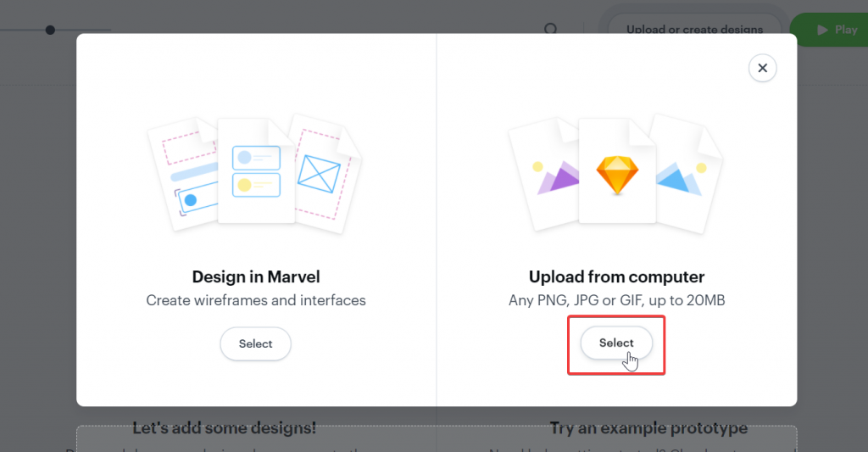868x452 pixels.
Task: Click the zoom slider handle
Action: (x=50, y=30)
